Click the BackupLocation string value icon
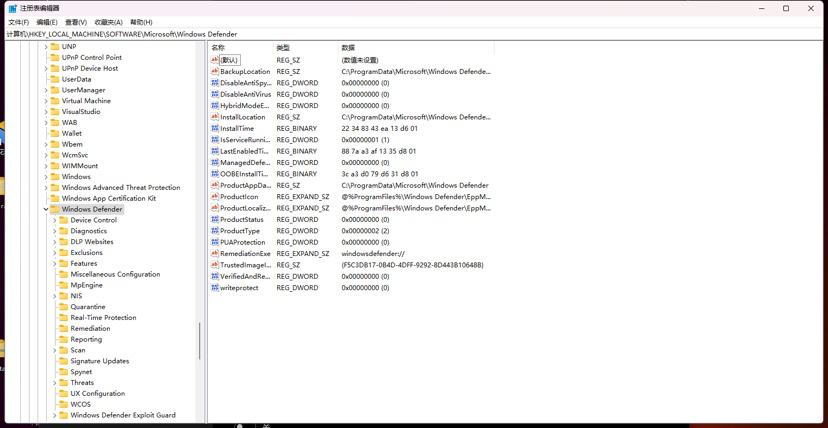Image resolution: width=828 pixels, height=428 pixels. (x=214, y=71)
